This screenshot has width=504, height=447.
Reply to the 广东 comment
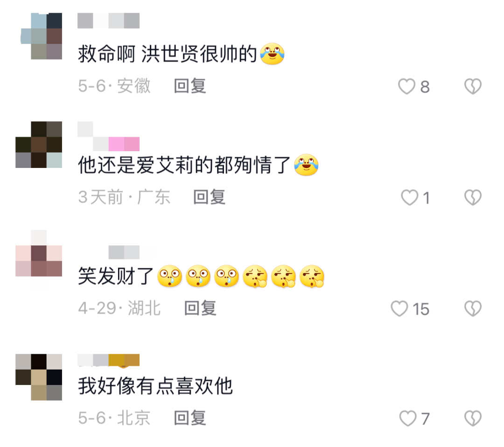[x=209, y=197]
